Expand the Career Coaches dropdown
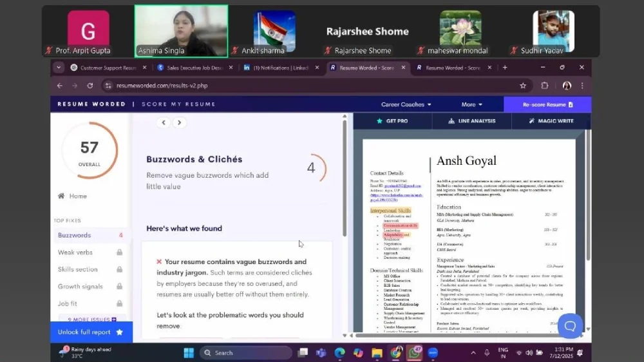The height and width of the screenshot is (362, 644). [406, 104]
